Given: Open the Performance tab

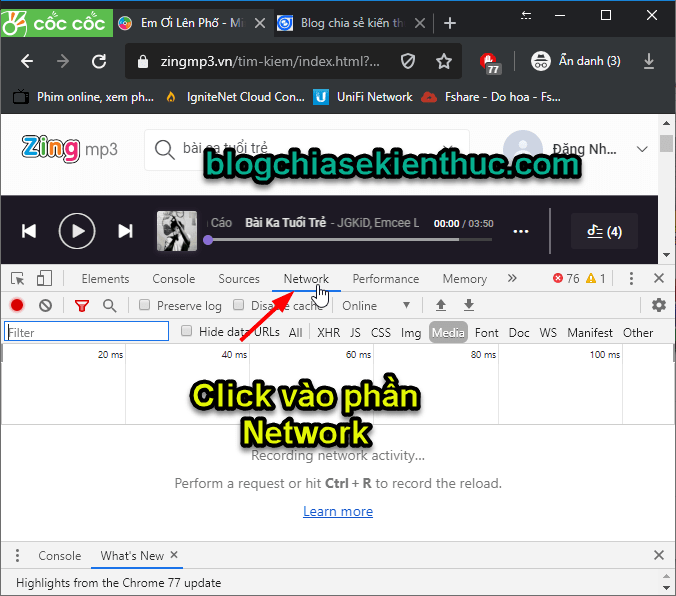Looking at the screenshot, I should point(386,279).
